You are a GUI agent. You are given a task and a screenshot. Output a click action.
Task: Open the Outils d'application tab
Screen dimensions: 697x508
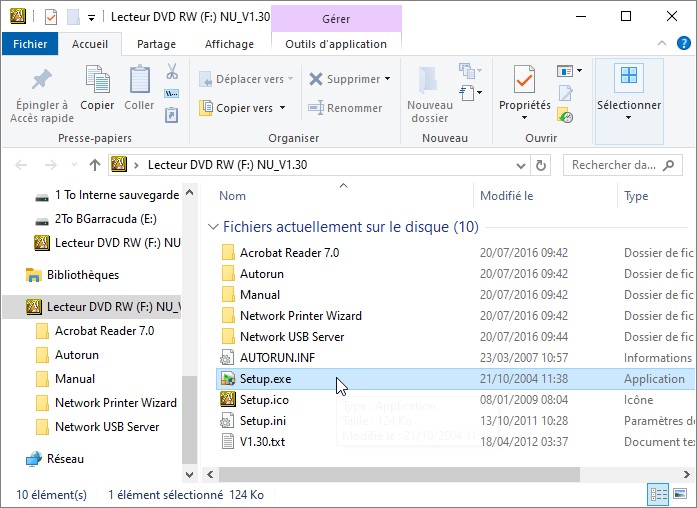[336, 44]
